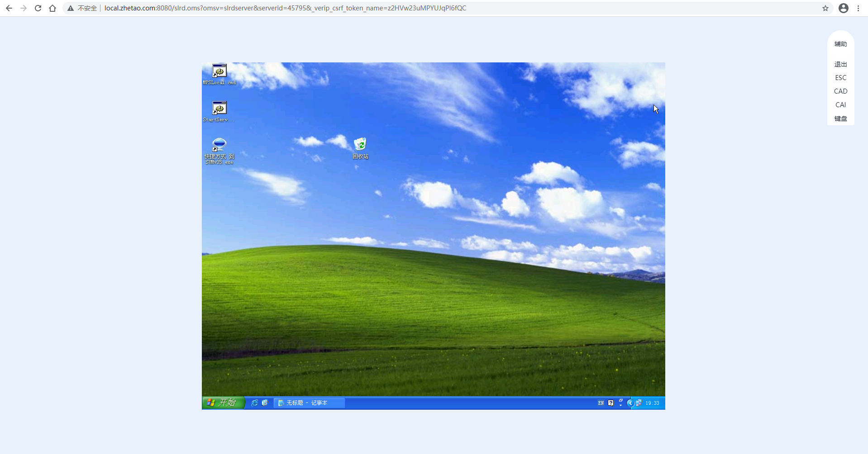Select the MPSLocal.cmd desktop icon
The height and width of the screenshot is (454, 868).
[219, 75]
